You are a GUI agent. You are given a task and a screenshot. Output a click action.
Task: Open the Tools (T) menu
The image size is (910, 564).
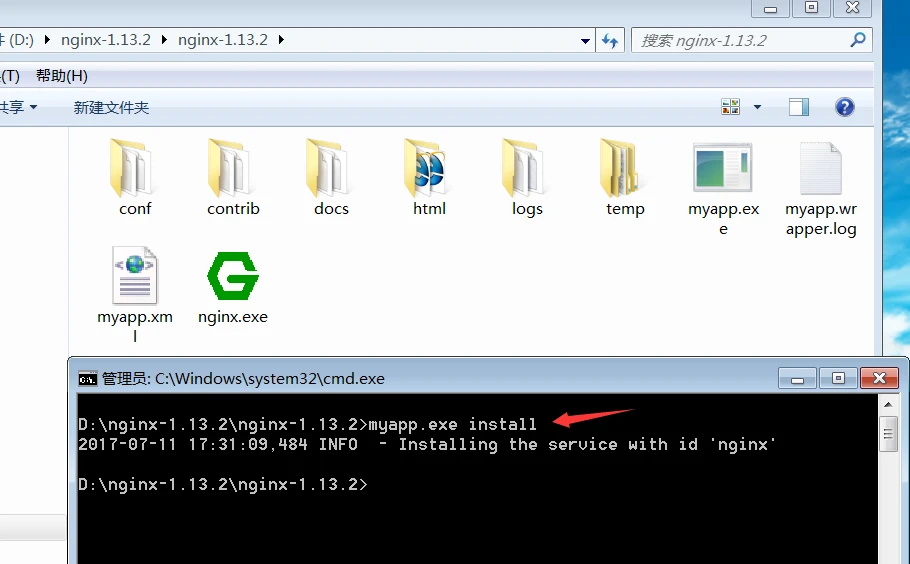click(x=10, y=76)
